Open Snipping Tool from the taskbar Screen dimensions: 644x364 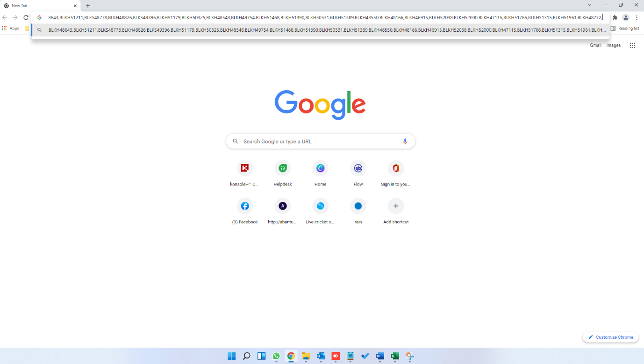click(x=410, y=356)
